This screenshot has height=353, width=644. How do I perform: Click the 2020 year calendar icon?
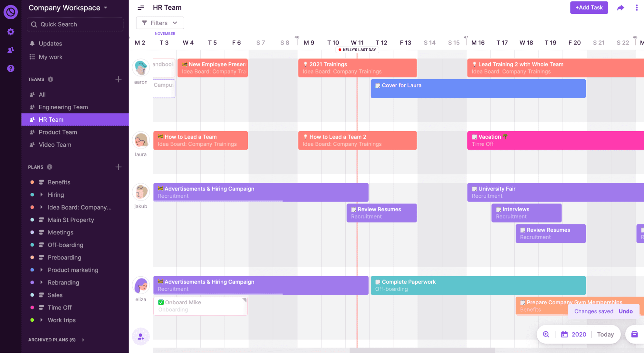[564, 334]
